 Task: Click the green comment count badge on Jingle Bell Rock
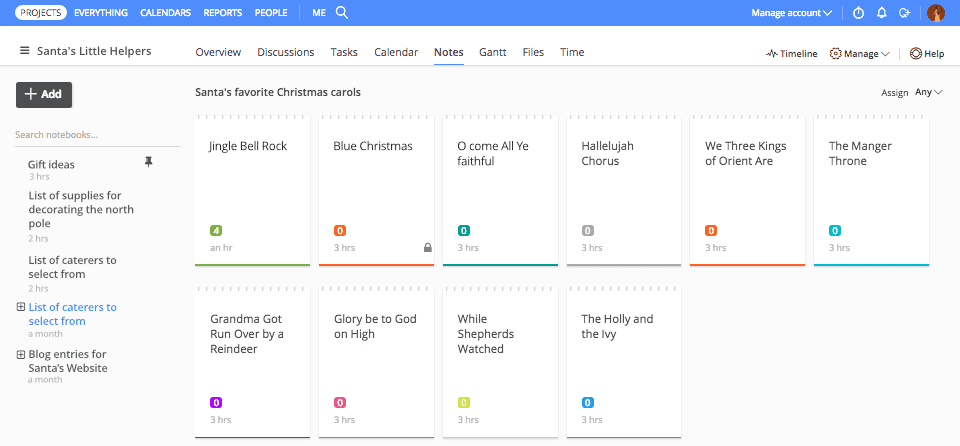216,231
